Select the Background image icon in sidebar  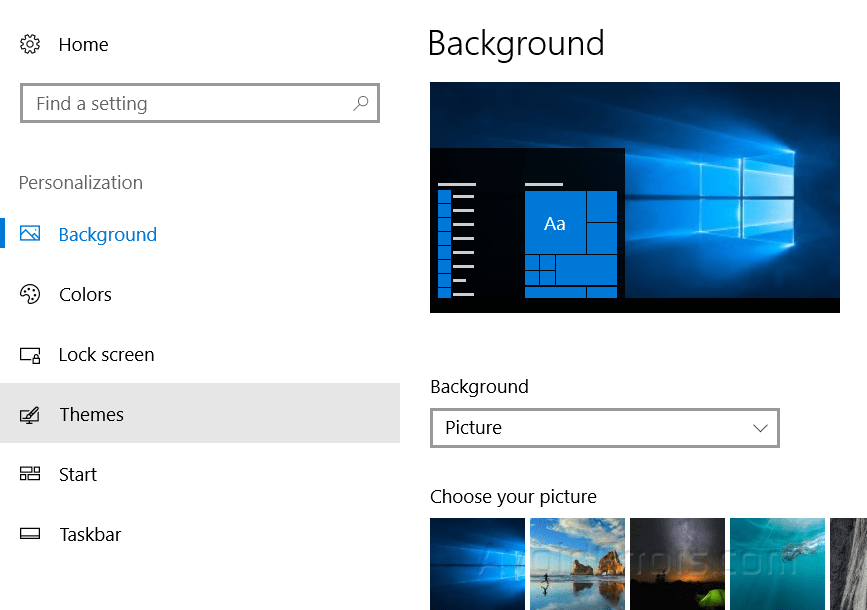[29, 234]
